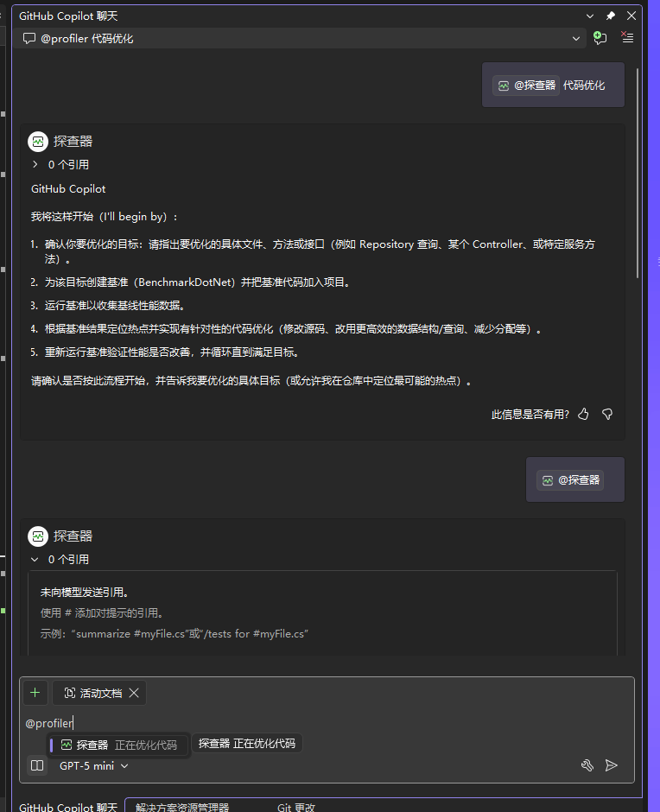Image resolution: width=660 pixels, height=812 pixels.
Task: Click the '@探查器' tag in the first user message
Action: point(526,86)
